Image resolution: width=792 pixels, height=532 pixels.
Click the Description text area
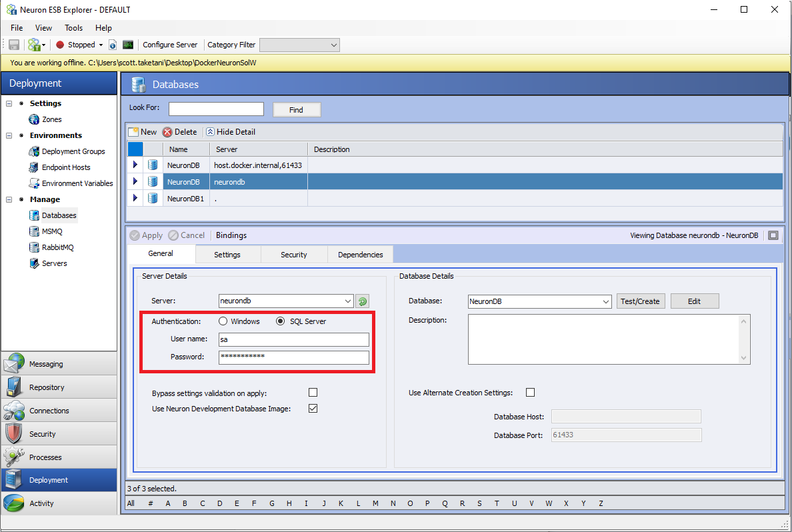point(603,339)
